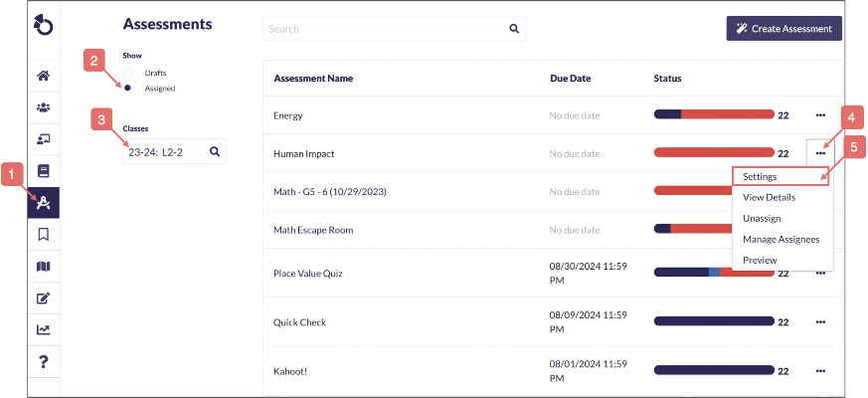Click the Place Value Quiz progress bar
This screenshot has width=868, height=398.
pyautogui.click(x=712, y=272)
